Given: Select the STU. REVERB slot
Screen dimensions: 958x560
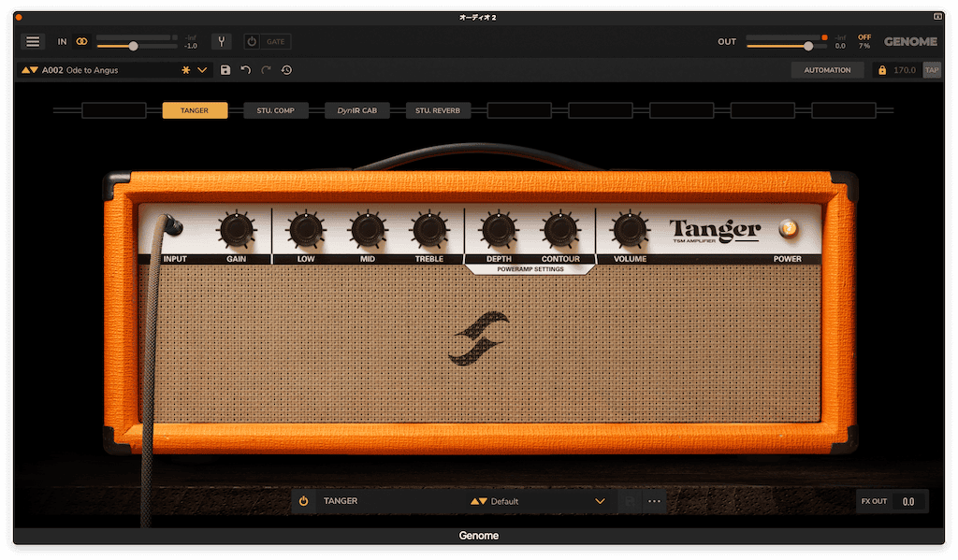Looking at the screenshot, I should click(438, 110).
